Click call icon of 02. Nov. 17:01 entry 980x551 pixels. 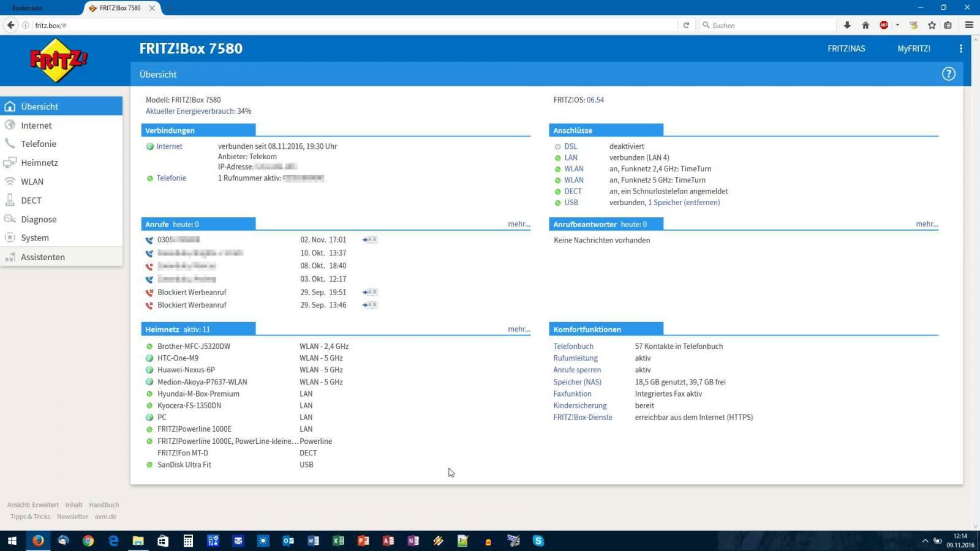(x=149, y=240)
